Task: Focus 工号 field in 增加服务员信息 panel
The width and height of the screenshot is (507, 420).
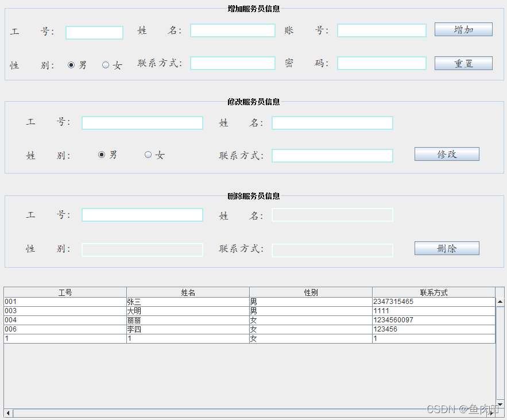Action: (x=94, y=33)
